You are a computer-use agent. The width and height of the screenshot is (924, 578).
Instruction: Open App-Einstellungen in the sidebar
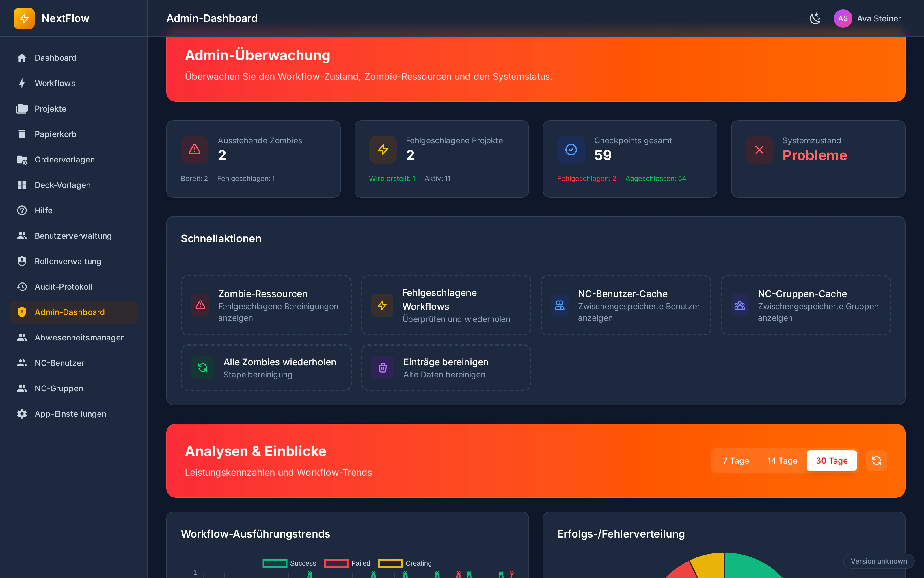[74, 414]
